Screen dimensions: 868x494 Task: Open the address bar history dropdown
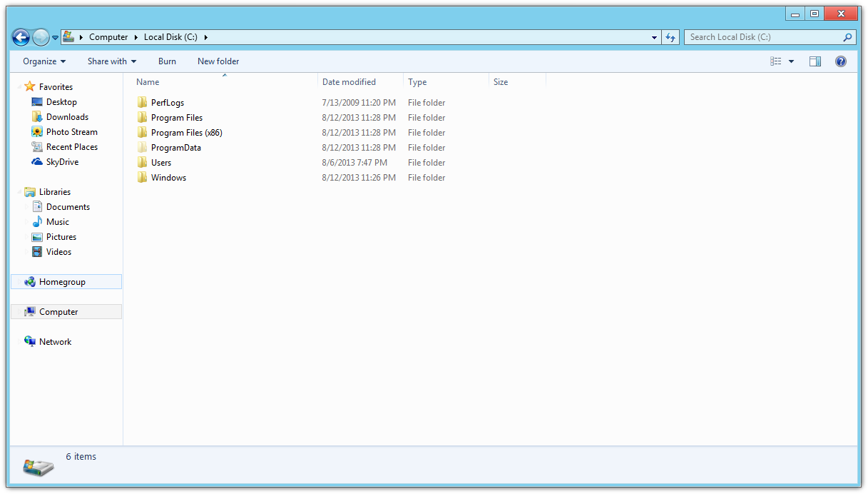point(655,37)
